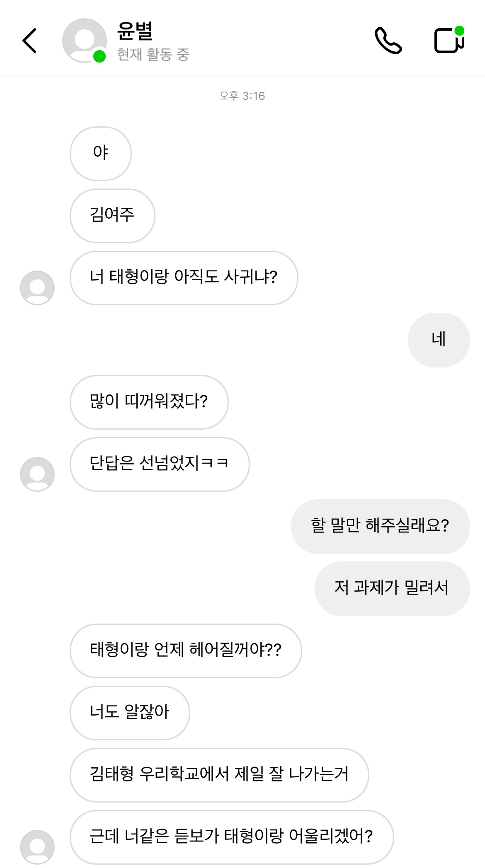
Task: Select the '너도 알잖아' message bubble
Action: click(130, 713)
